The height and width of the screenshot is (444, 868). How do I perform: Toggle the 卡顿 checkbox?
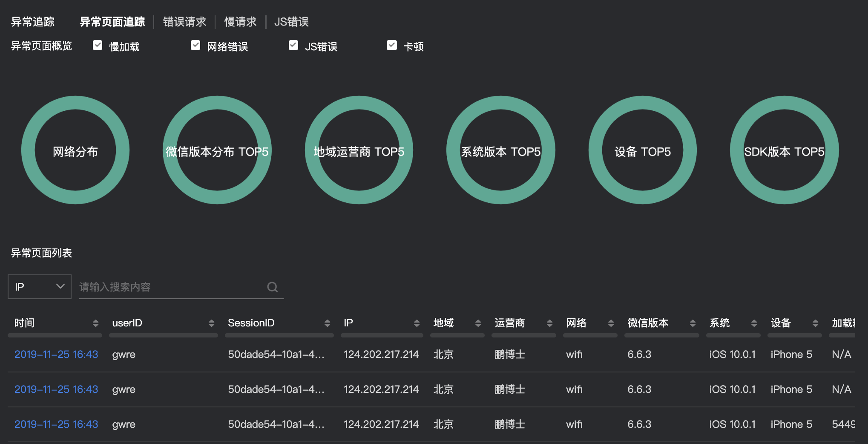392,45
